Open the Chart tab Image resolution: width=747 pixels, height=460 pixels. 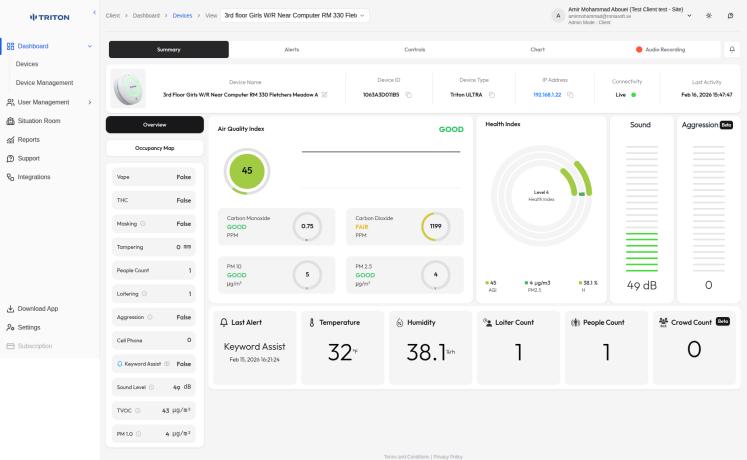[x=537, y=49]
